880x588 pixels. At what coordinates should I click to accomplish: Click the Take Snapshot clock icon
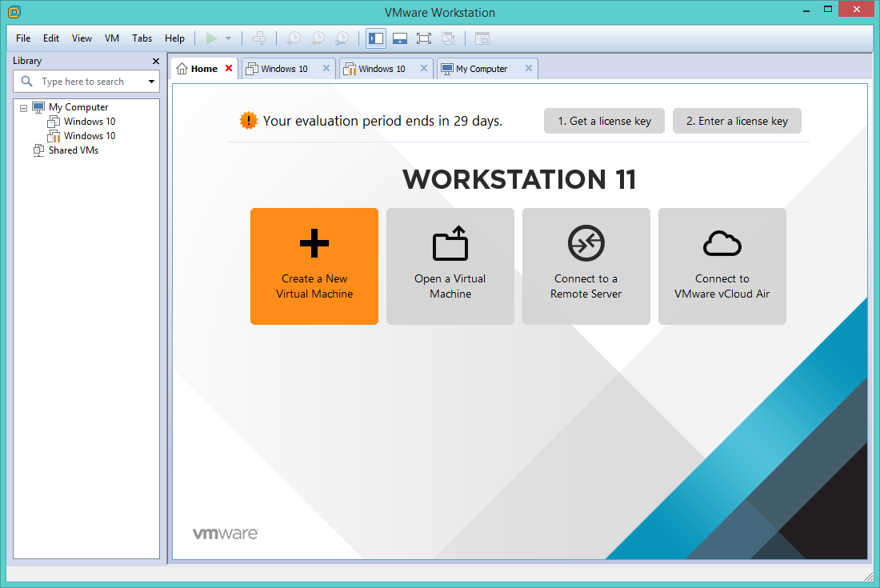[294, 38]
